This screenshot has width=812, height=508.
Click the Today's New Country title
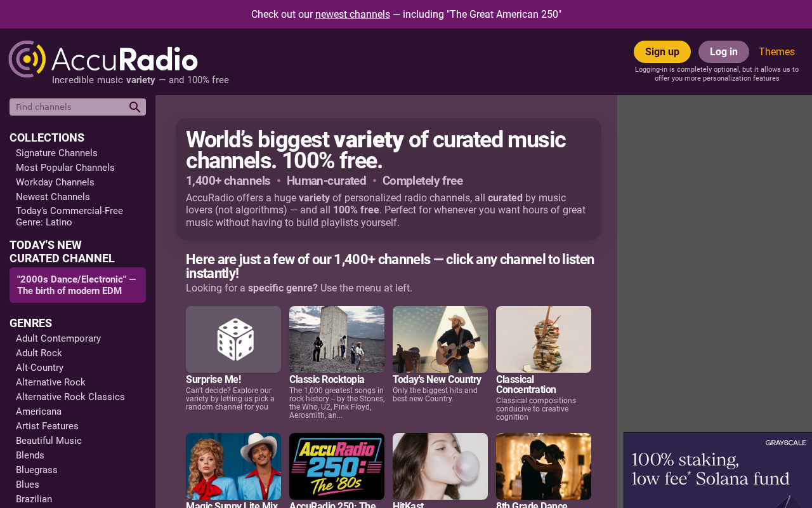(x=437, y=380)
